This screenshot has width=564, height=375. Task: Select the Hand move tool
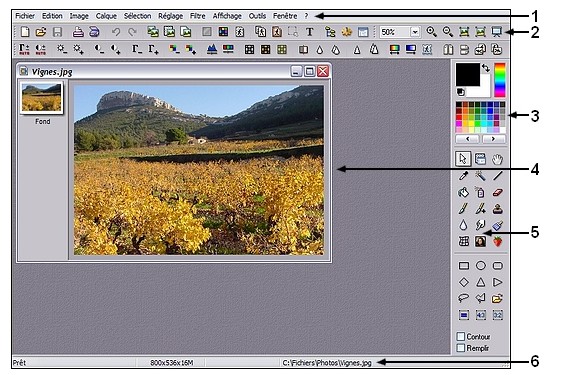click(497, 159)
